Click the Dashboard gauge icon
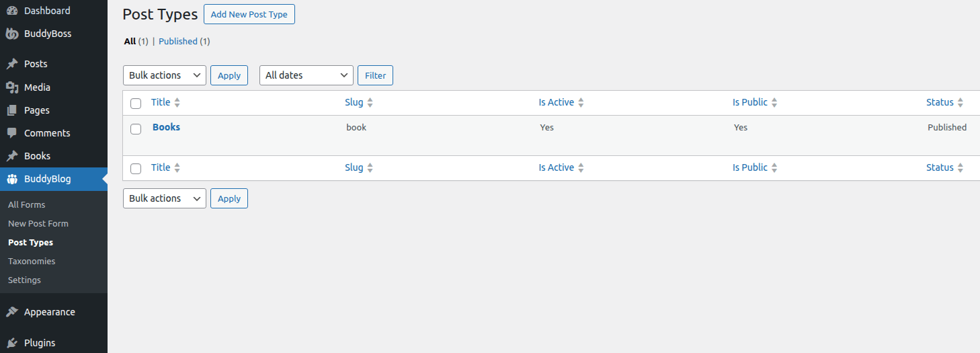This screenshot has width=980, height=353. point(12,11)
